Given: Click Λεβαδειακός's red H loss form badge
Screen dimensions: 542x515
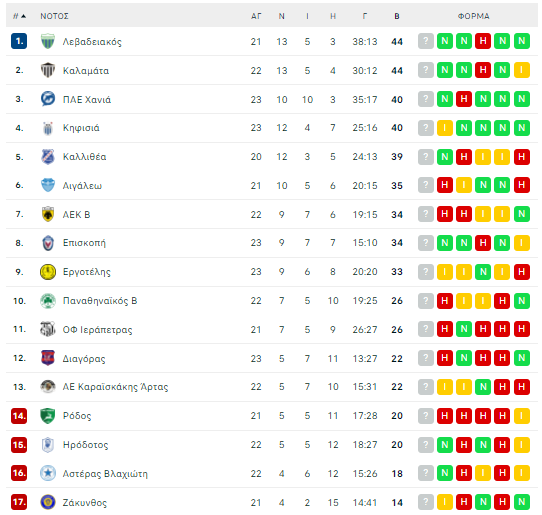Looking at the screenshot, I should coord(483,41).
